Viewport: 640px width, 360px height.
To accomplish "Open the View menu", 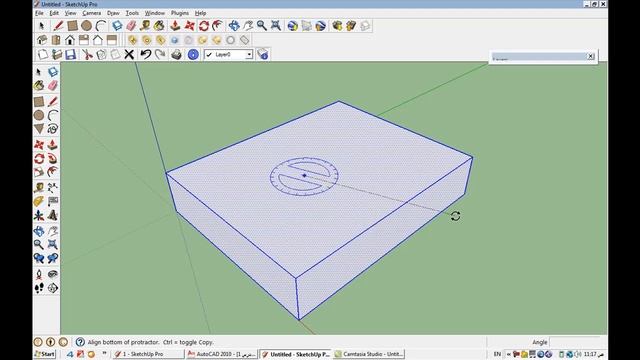I will click(x=70, y=13).
